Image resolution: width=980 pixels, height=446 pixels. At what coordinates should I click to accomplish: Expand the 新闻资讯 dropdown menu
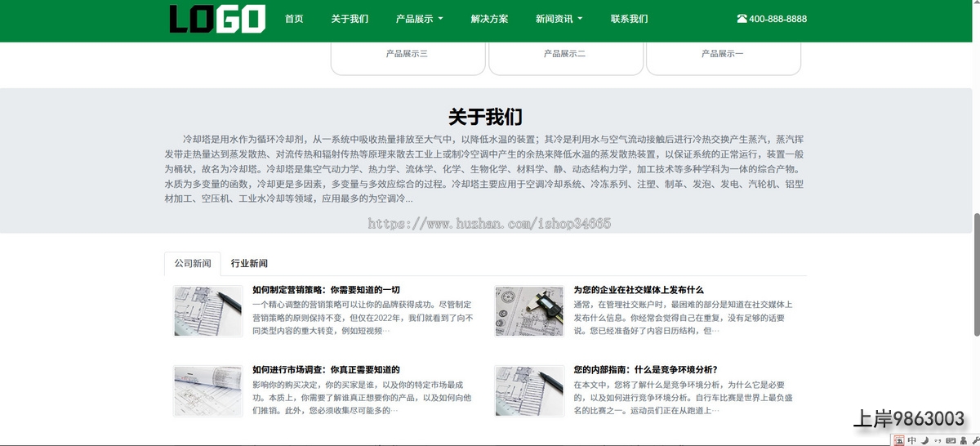(559, 19)
